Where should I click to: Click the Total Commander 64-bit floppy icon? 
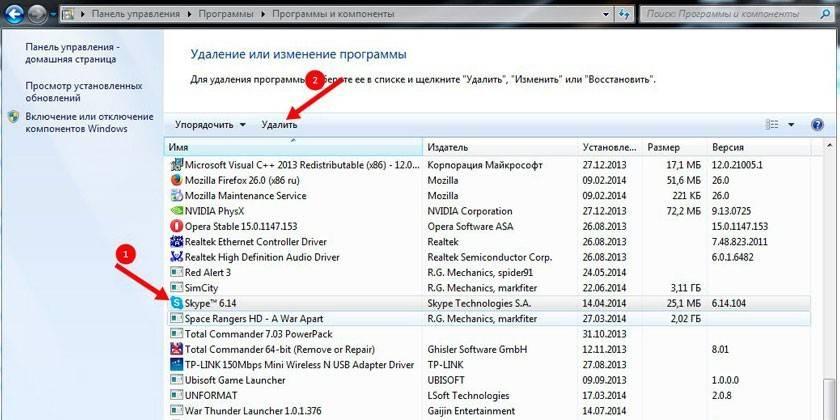(177, 348)
